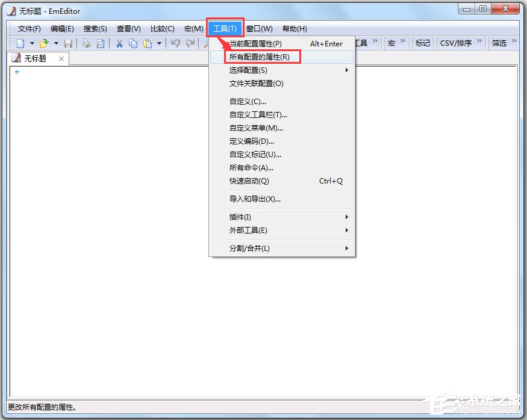Paste using the clipboard icon
The width and height of the screenshot is (527, 420).
[146, 43]
